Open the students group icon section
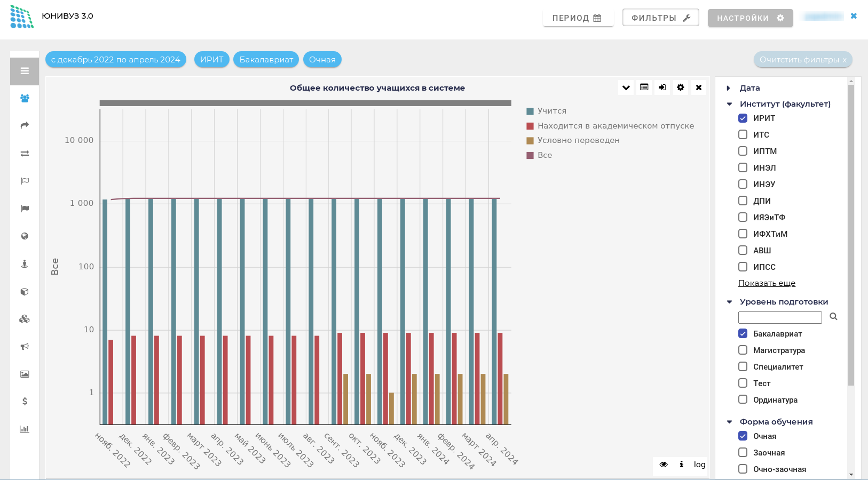This screenshot has width=868, height=480. click(x=25, y=98)
